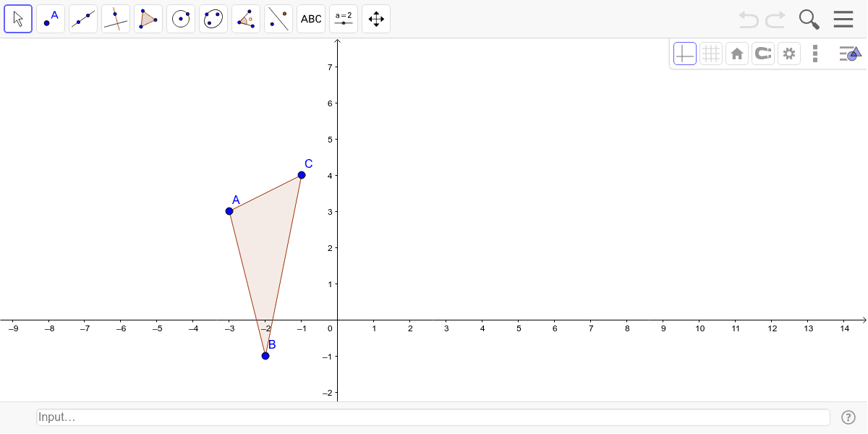
Task: Open the search magnifier
Action: [x=809, y=20]
